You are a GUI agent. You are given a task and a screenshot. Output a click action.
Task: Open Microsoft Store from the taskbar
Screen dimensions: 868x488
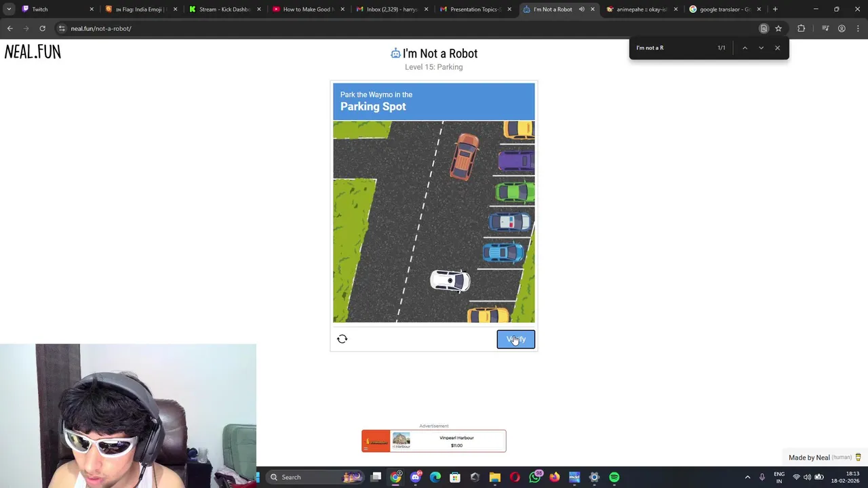[455, 477]
